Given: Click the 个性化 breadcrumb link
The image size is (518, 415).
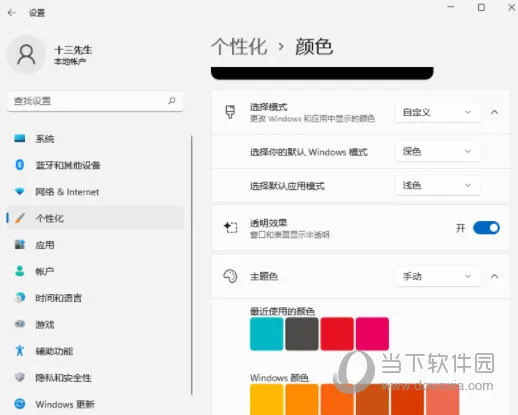Looking at the screenshot, I should (239, 46).
